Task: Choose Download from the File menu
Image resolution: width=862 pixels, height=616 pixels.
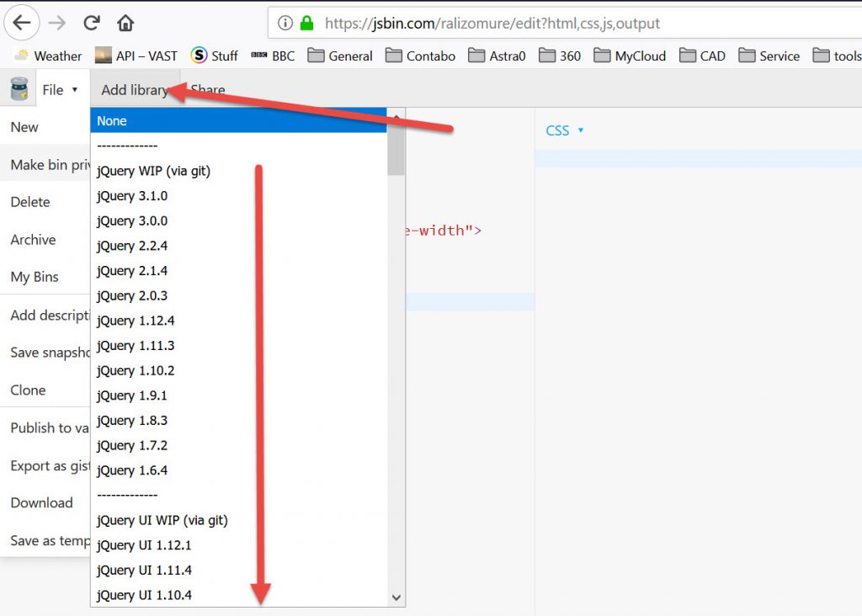Action: [x=41, y=502]
